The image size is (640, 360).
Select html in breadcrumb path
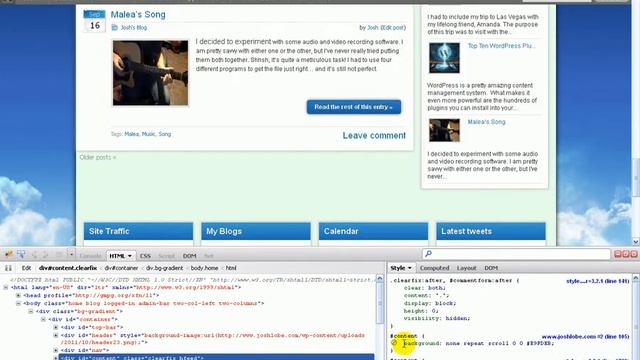coord(231,268)
